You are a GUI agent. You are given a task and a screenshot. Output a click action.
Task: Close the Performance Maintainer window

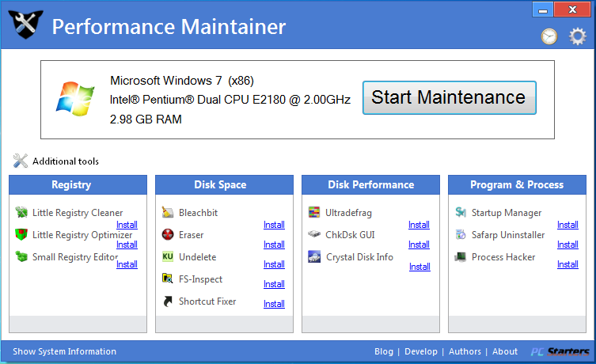572,9
